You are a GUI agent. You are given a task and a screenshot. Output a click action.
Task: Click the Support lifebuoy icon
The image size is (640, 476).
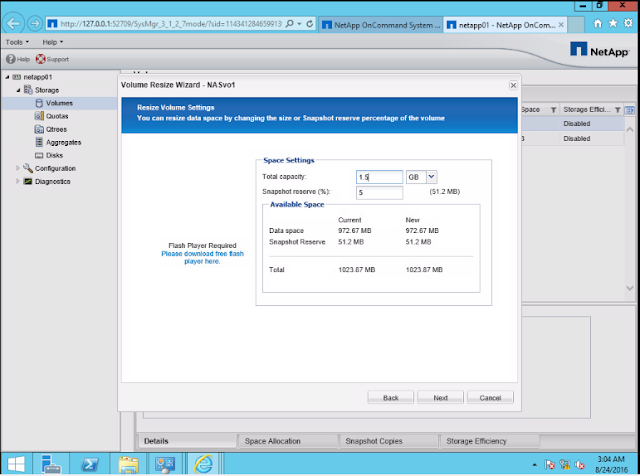pos(40,59)
